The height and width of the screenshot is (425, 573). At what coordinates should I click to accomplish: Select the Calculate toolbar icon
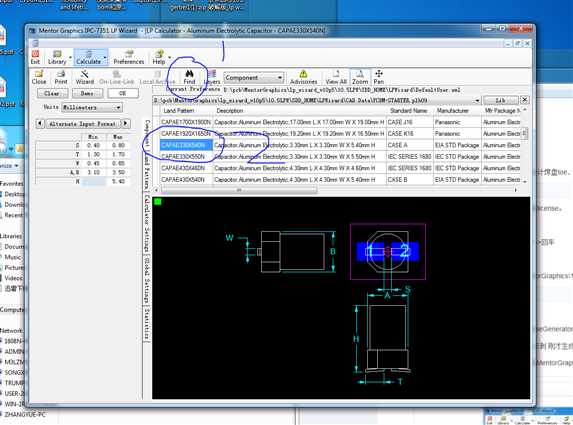pos(88,57)
